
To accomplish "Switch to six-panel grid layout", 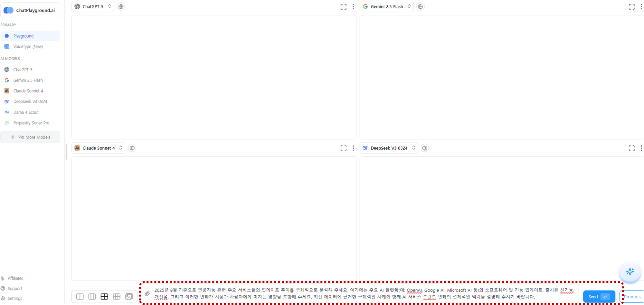I will (x=117, y=297).
